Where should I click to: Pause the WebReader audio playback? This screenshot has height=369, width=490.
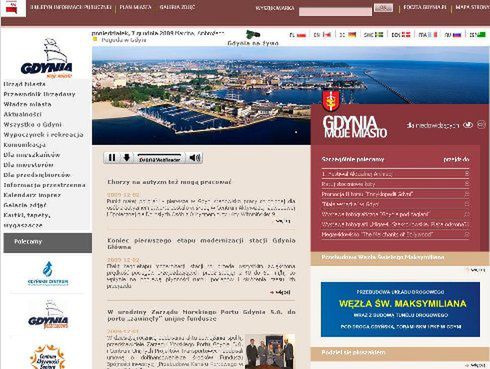(x=112, y=158)
